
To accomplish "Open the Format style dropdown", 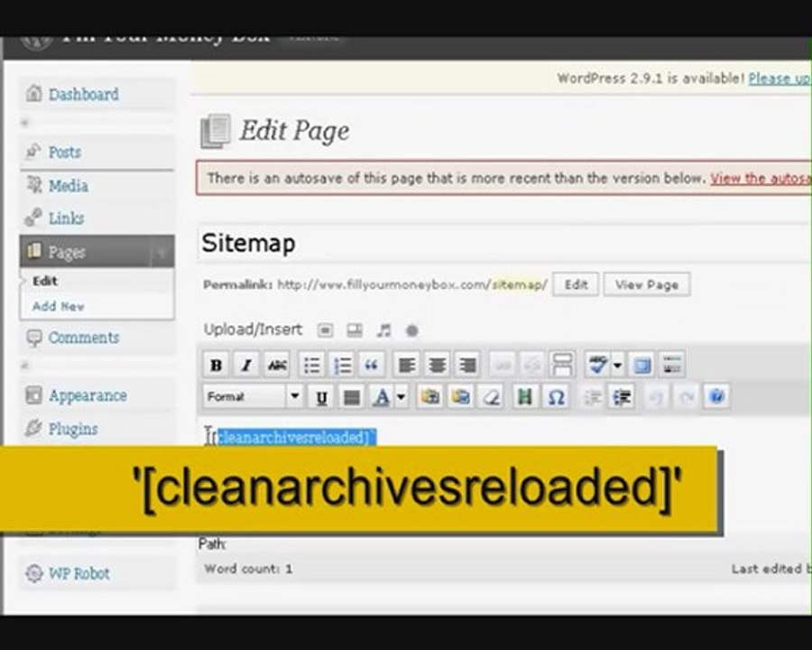I will pyautogui.click(x=253, y=397).
